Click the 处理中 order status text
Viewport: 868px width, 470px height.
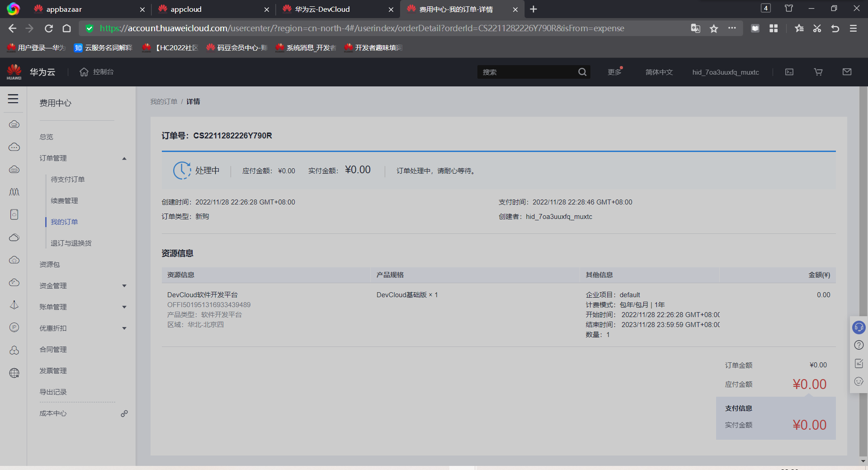208,171
